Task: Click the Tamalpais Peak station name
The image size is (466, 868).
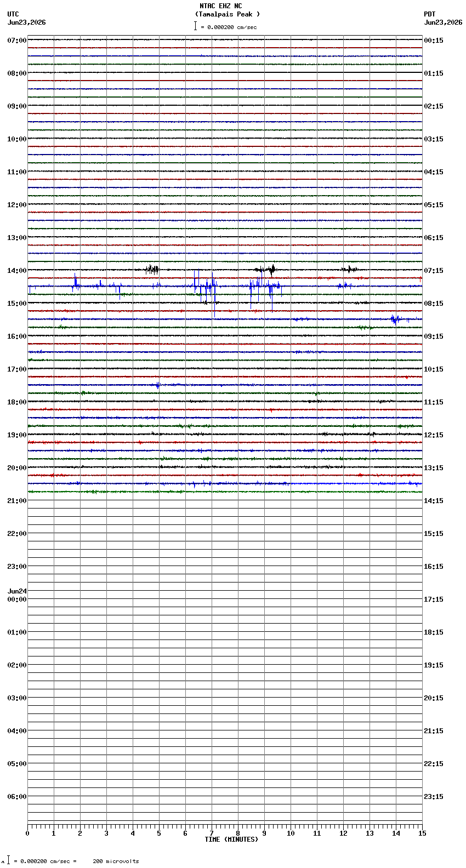Action: tap(228, 14)
